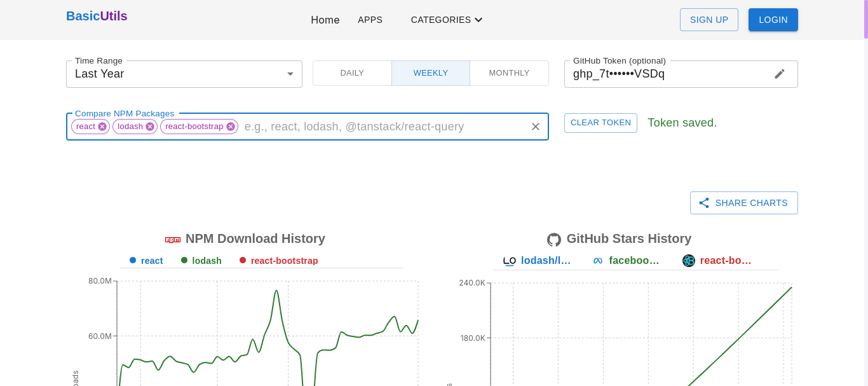Click the 240.0K axis label

(x=472, y=283)
